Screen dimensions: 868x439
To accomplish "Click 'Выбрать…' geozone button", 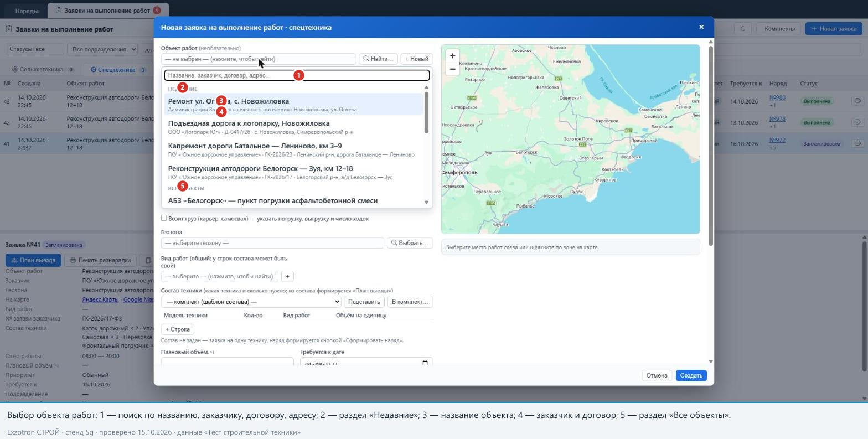I will (410, 243).
